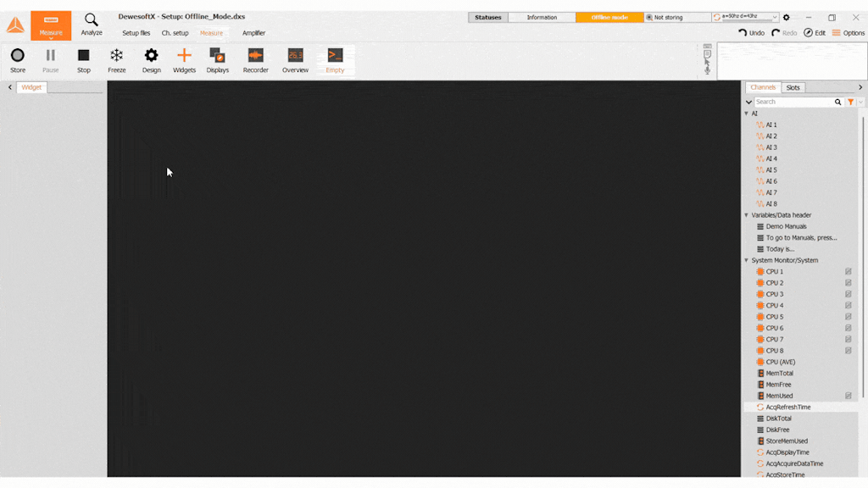The image size is (868, 488).
Task: Freeze the display
Action: pos(117,60)
